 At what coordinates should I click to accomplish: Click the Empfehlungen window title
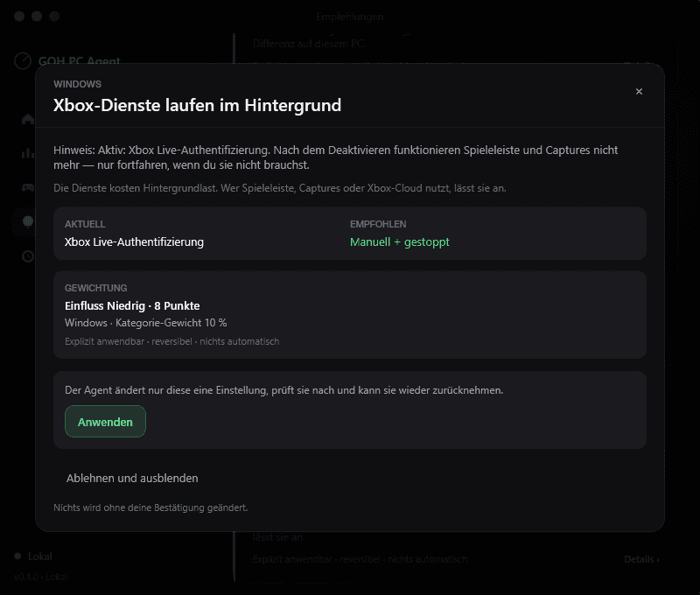[349, 17]
